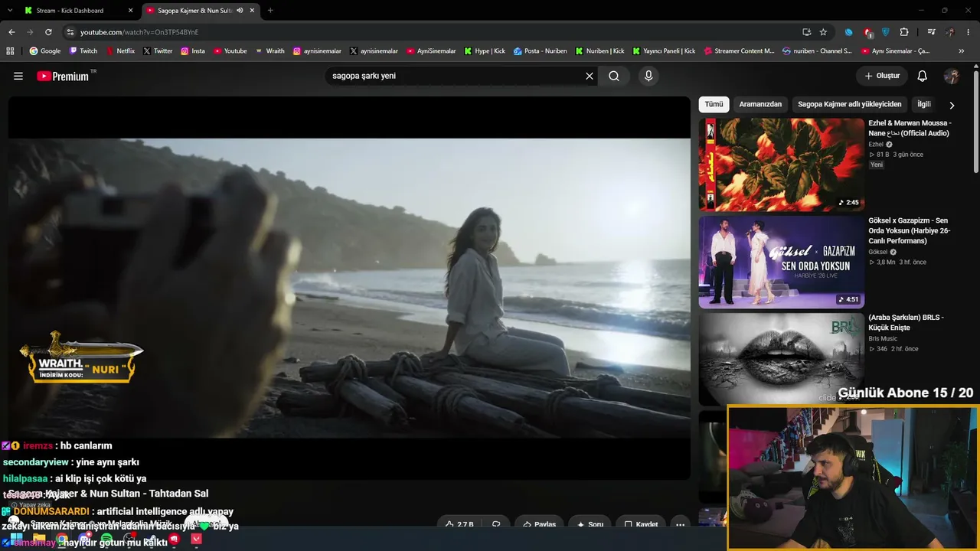Open the Posta - Nuriben bookmark
The height and width of the screenshot is (551, 980).
541,51
